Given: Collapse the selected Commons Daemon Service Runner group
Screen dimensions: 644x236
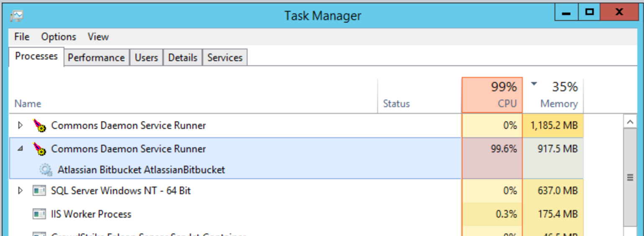Looking at the screenshot, I should [x=20, y=149].
